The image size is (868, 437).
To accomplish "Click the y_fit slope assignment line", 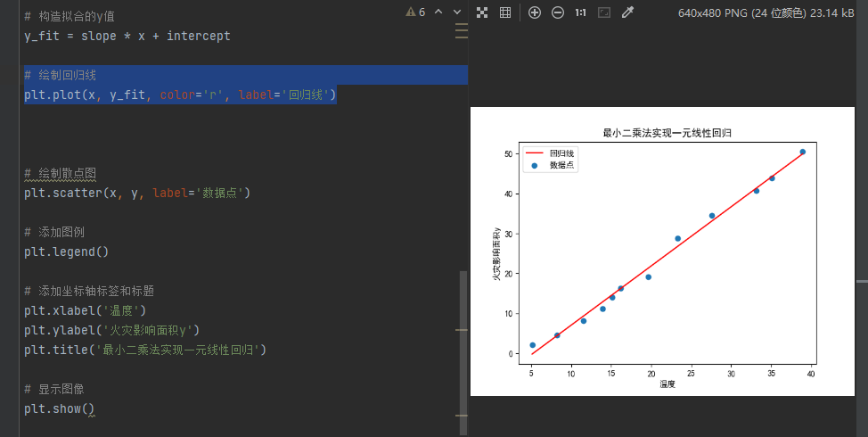I will (127, 36).
